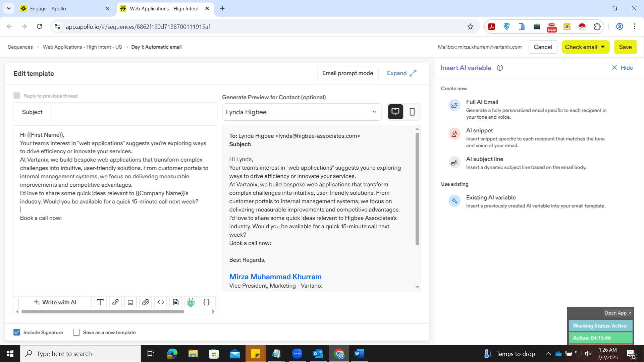Open Outlook from the taskbar
This screenshot has height=362, width=644.
click(318, 354)
